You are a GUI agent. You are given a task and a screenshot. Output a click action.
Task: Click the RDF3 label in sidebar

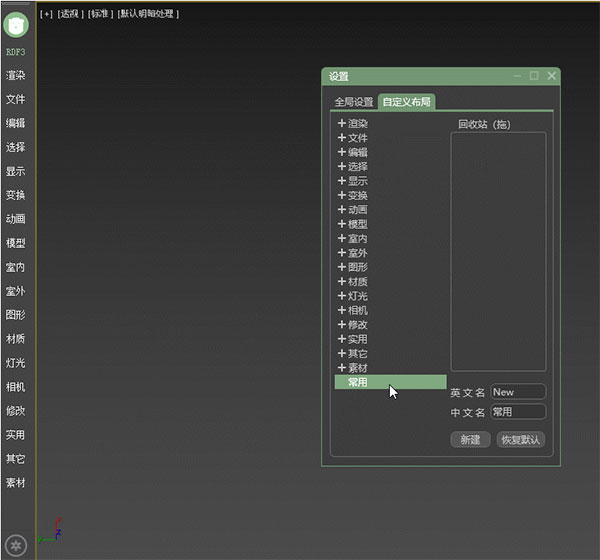tap(16, 52)
